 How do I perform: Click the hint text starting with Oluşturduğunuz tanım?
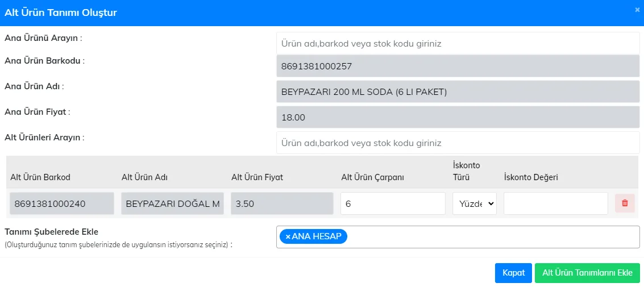119,245
